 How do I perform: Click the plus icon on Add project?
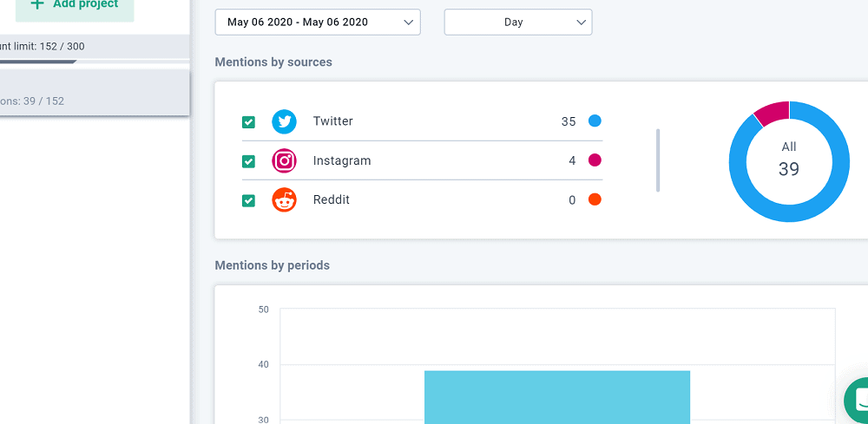tap(37, 4)
